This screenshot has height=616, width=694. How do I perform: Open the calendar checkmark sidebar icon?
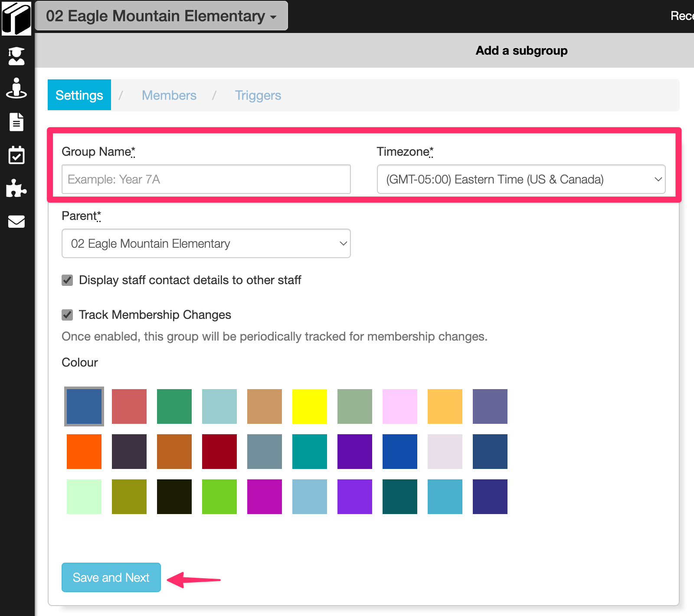tap(16, 155)
